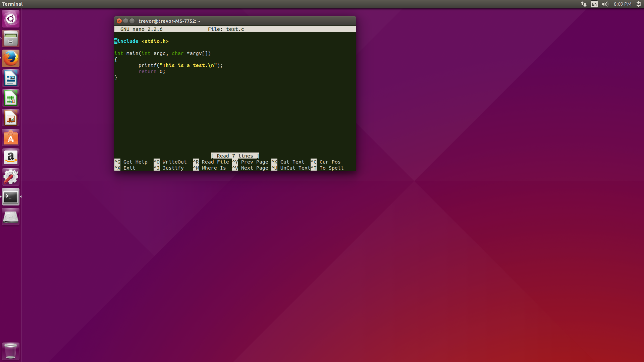Open LibreOffice Impress presentation icon
The width and height of the screenshot is (644, 362).
[11, 118]
